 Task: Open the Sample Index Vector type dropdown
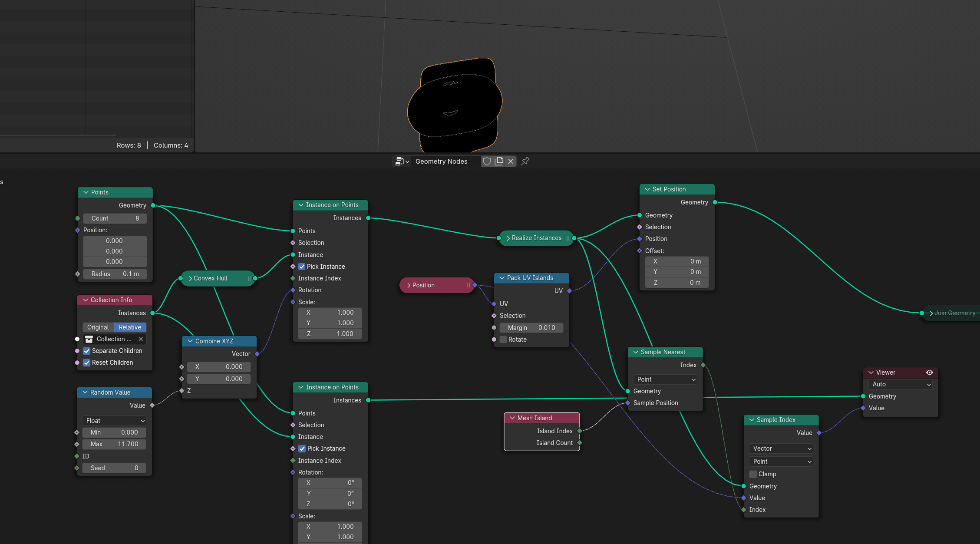tap(781, 448)
